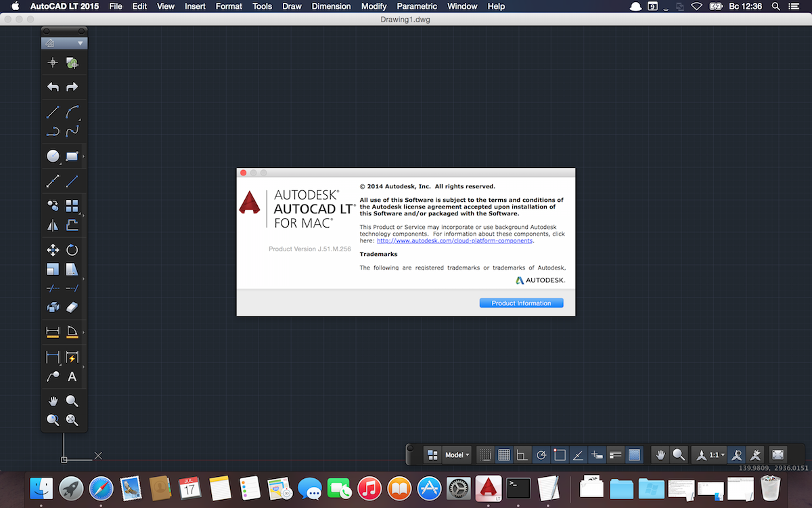Open the autodesk.com cloud-platform-components link

pos(455,240)
